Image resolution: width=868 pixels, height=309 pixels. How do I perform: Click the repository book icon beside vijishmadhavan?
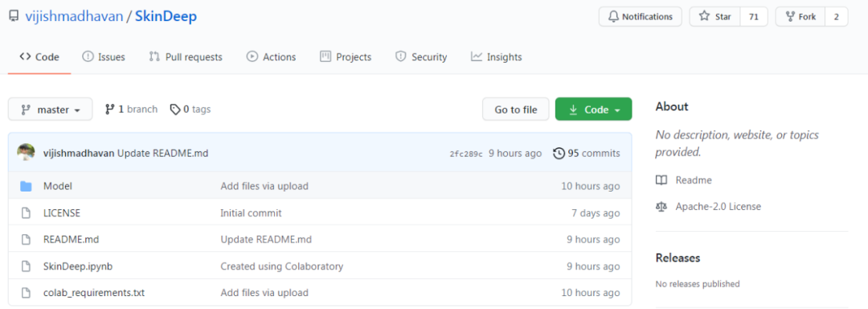(x=14, y=17)
